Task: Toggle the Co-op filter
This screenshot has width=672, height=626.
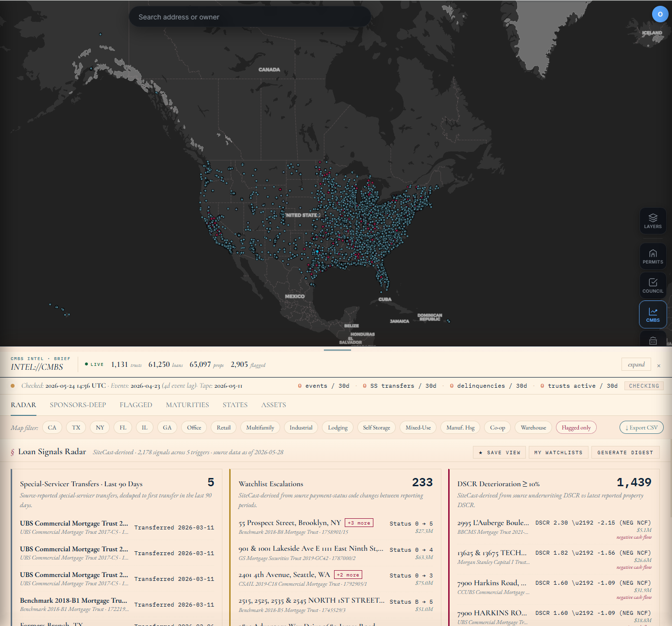Action: pyautogui.click(x=498, y=428)
